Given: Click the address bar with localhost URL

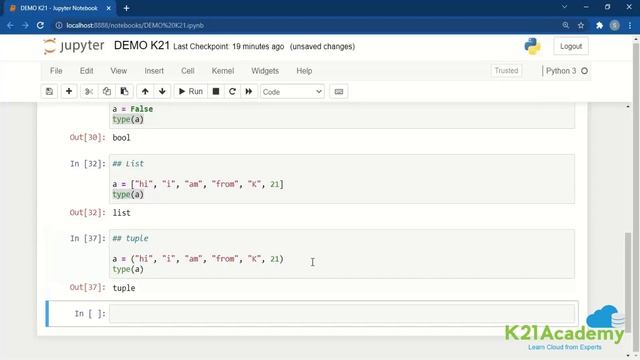Looking at the screenshot, I should click(306, 25).
